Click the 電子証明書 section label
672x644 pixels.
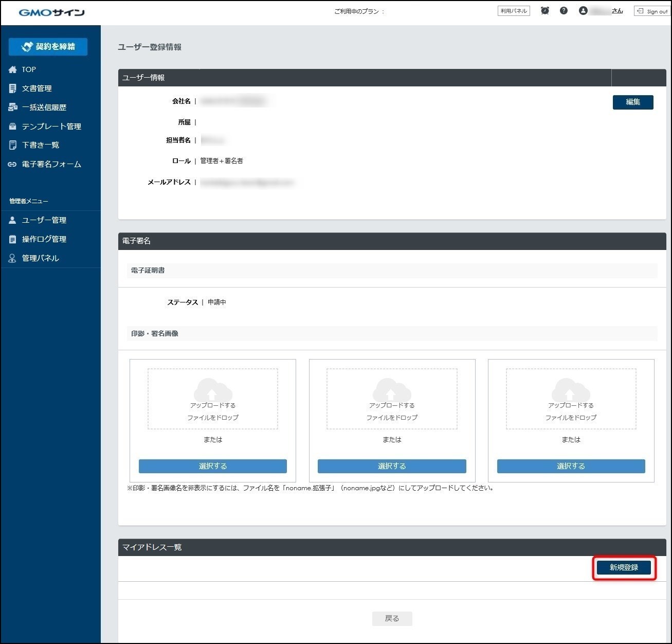click(x=148, y=271)
